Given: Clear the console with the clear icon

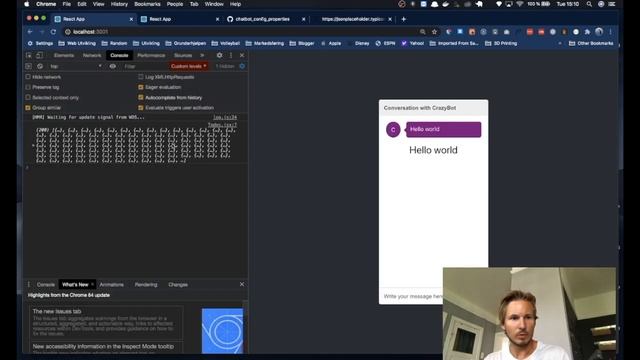Looking at the screenshot, I should 40,66.
